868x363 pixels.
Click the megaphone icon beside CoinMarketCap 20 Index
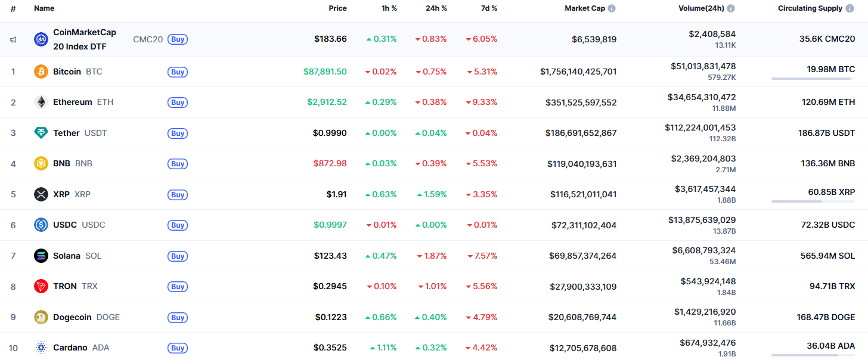pos(13,40)
